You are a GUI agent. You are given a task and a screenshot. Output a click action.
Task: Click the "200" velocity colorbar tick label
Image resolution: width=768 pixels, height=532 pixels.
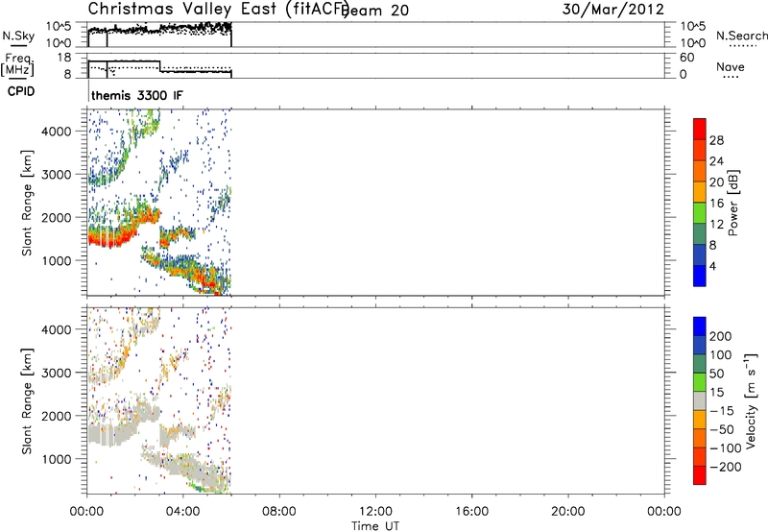coord(721,336)
